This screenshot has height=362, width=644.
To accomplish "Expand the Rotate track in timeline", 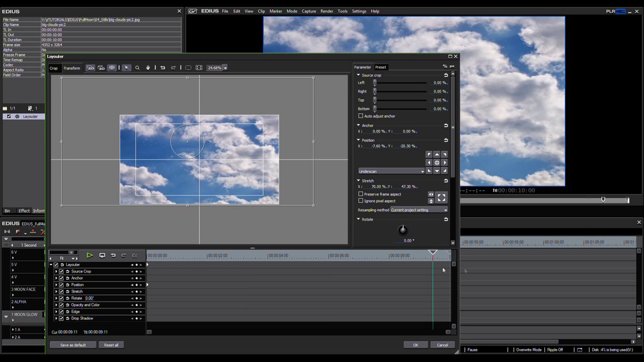I will [56, 298].
